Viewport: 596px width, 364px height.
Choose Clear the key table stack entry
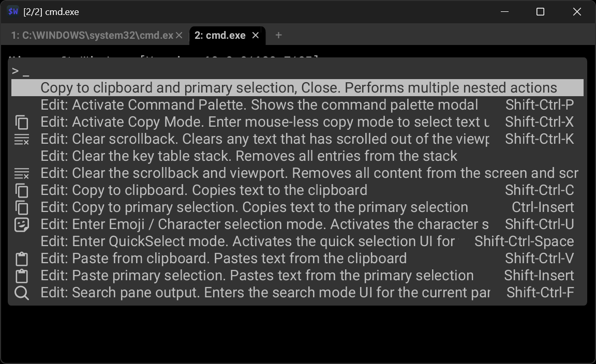coord(248,156)
